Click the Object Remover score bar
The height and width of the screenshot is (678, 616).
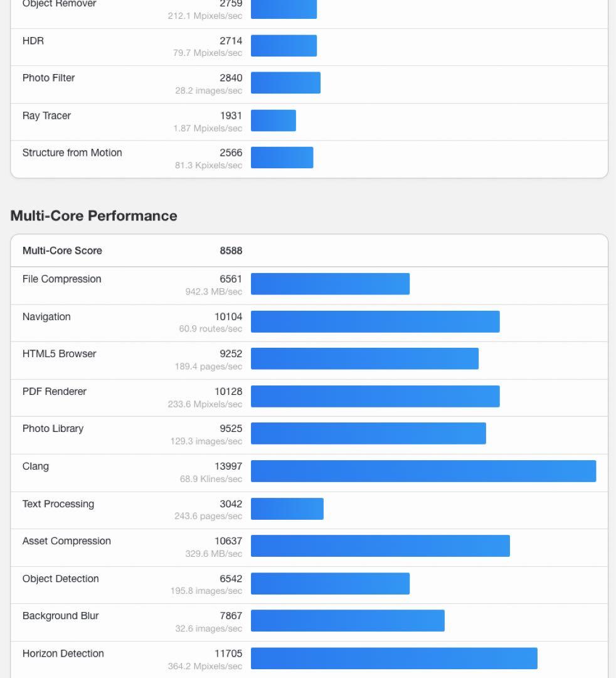pos(284,9)
